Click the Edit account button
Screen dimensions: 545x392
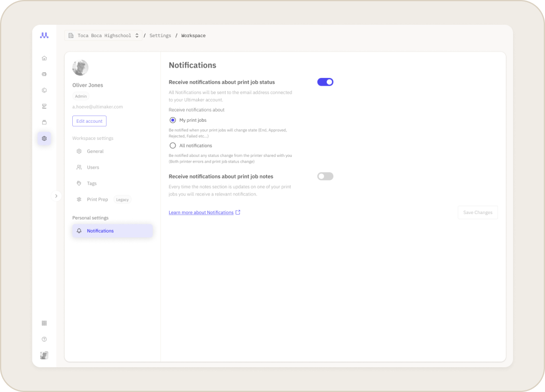click(x=89, y=121)
